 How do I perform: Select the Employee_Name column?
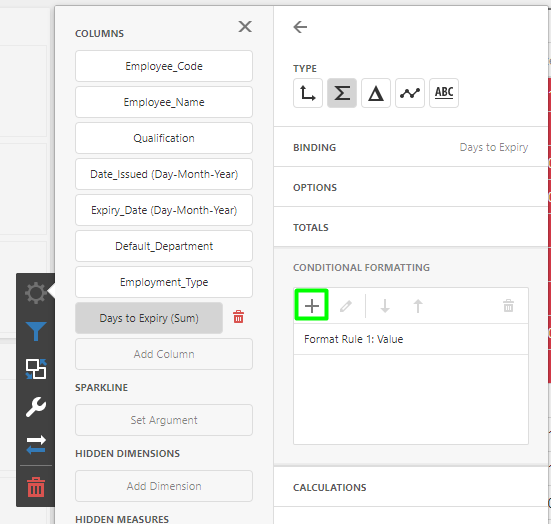[164, 102]
